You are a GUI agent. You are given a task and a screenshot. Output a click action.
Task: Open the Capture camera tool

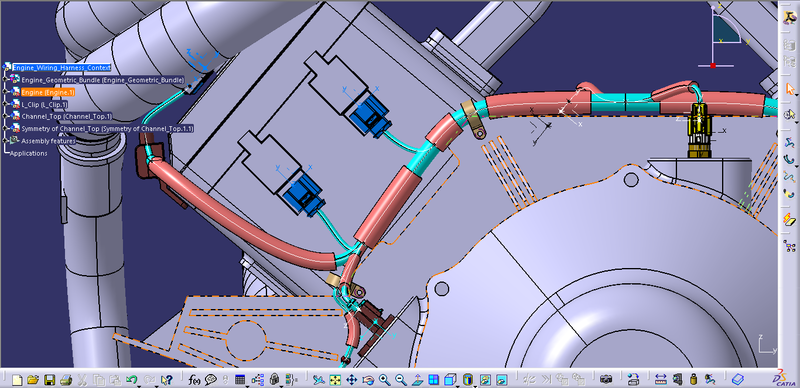pos(606,380)
